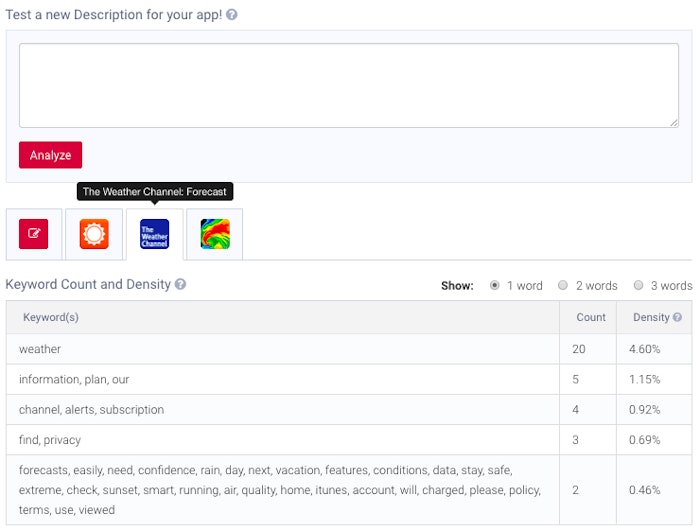Click the Density column header text
The height and width of the screenshot is (531, 700).
point(651,317)
